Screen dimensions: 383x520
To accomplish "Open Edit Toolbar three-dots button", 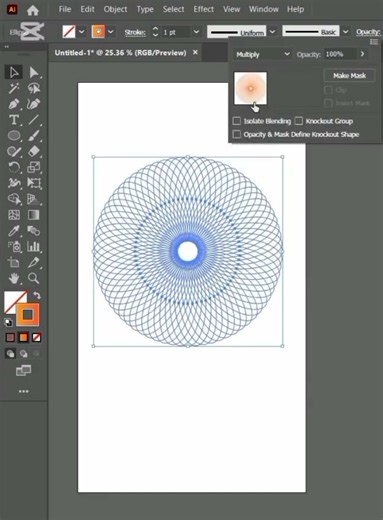I will pos(23,391).
